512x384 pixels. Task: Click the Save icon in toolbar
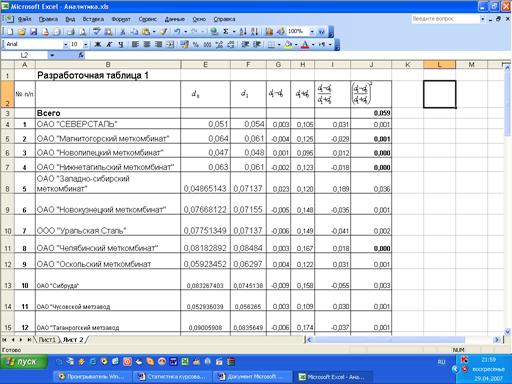tap(33, 32)
